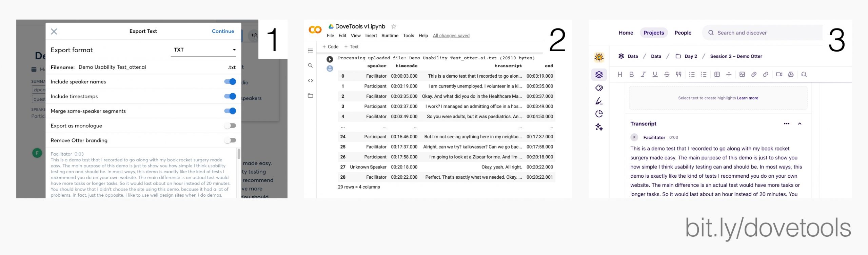Run the notebook cell play button
Image resolution: width=868 pixels, height=255 pixels.
(330, 59)
